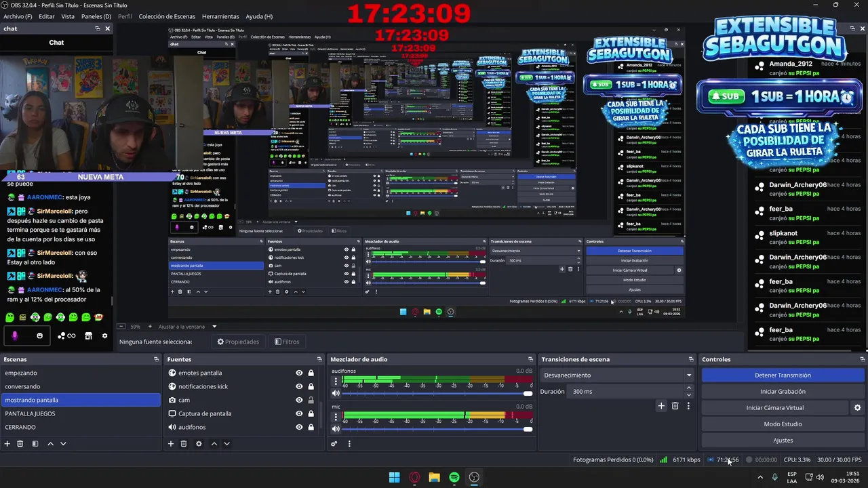Open Spotify from the Windows taskbar
This screenshot has height=488, width=868.
[454, 477]
